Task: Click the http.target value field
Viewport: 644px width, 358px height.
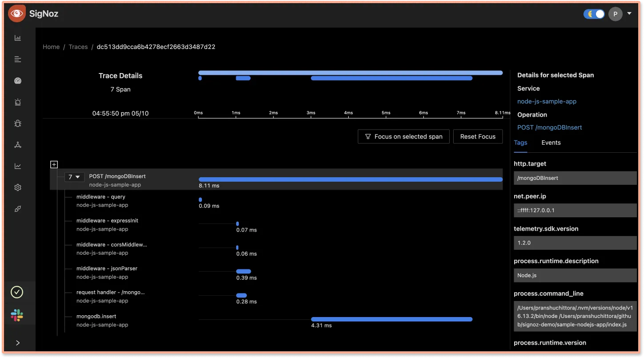Action: pos(575,178)
